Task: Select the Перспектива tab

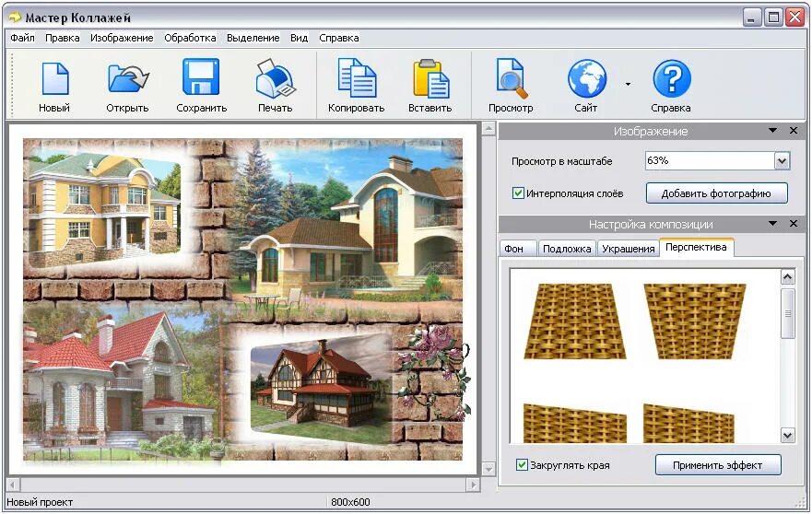Action: [x=696, y=247]
